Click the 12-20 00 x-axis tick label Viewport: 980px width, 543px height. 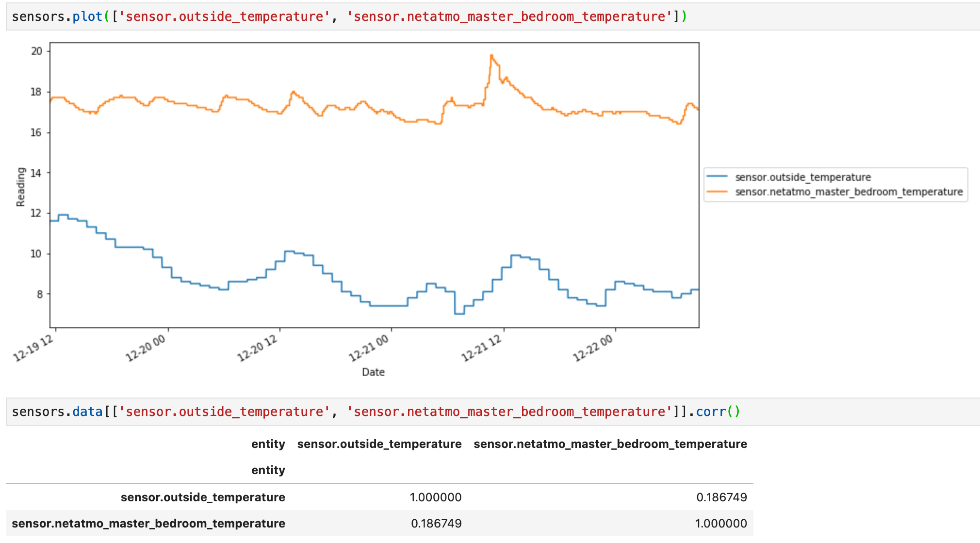(x=146, y=348)
